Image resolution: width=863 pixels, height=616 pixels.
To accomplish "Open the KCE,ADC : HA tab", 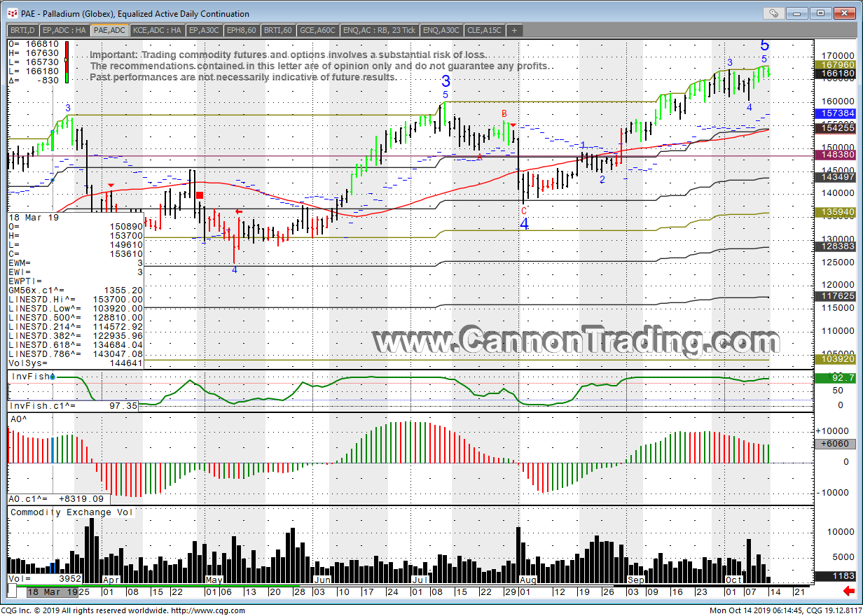I will pyautogui.click(x=157, y=30).
